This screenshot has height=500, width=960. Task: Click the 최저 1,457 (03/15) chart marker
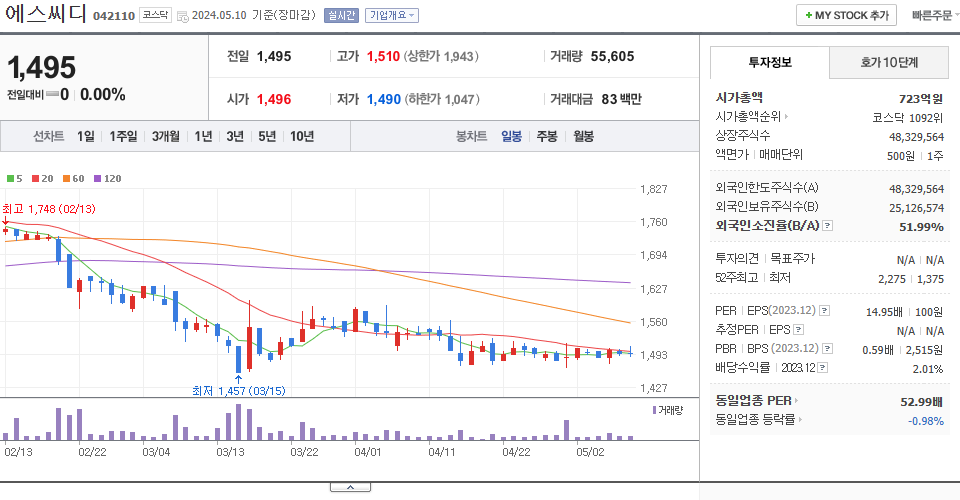pos(239,390)
